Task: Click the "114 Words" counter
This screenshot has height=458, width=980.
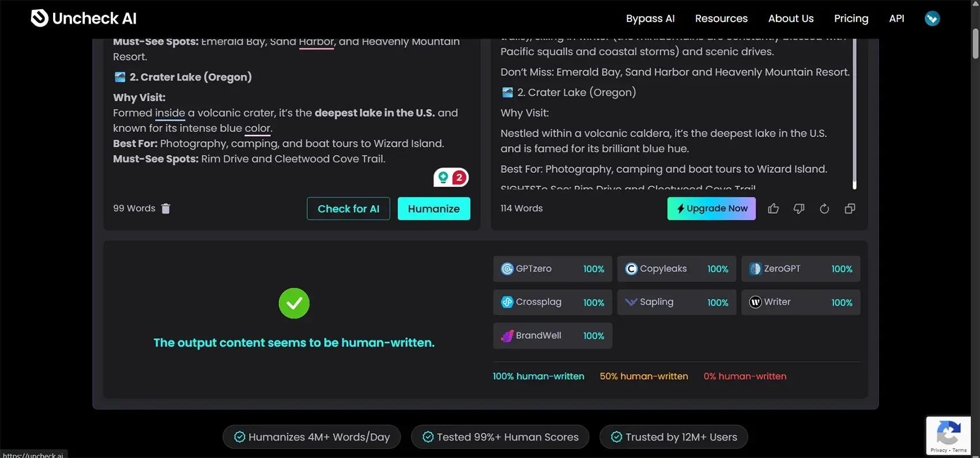Action: point(522,209)
